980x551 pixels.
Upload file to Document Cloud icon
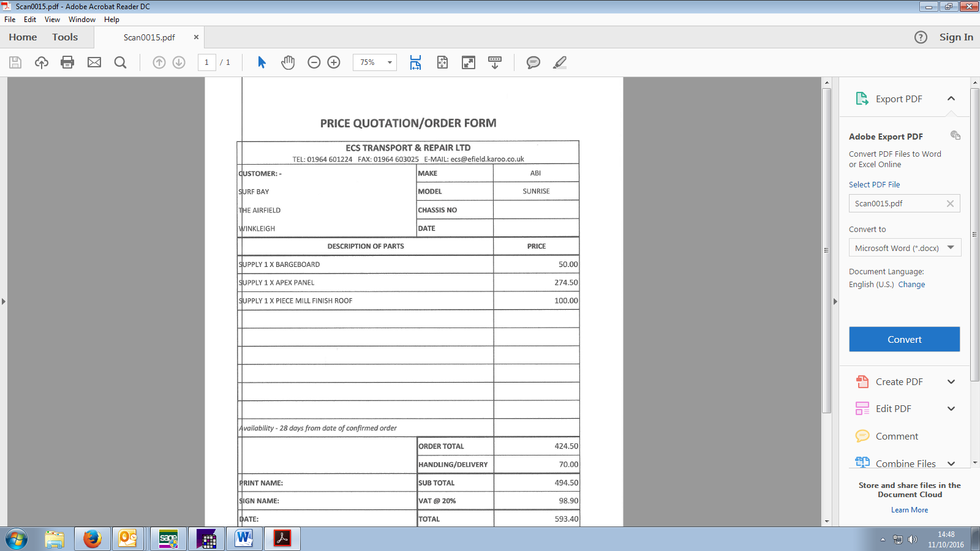point(42,62)
